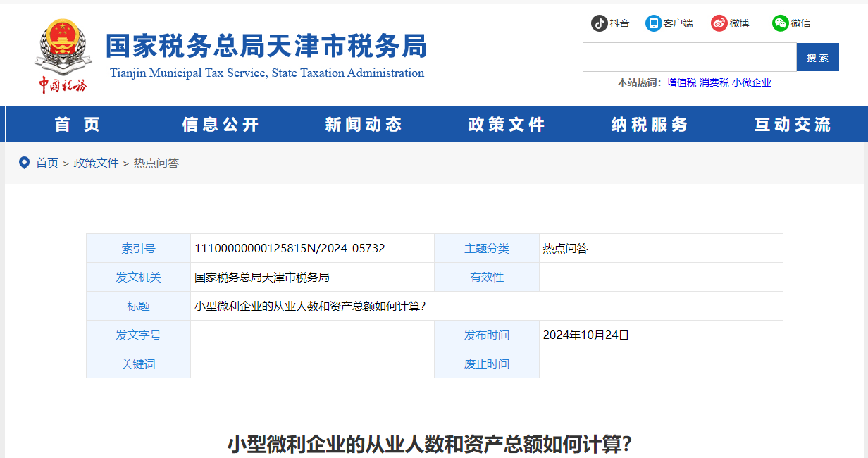Click date 2024年10月24日
This screenshot has width=868, height=458.
(586, 335)
